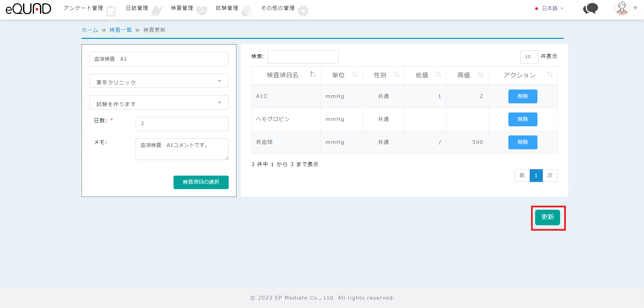Viewport: 644px width, 308px height.
Task: Expand the 試験を作ります dropdown
Action: [x=159, y=103]
